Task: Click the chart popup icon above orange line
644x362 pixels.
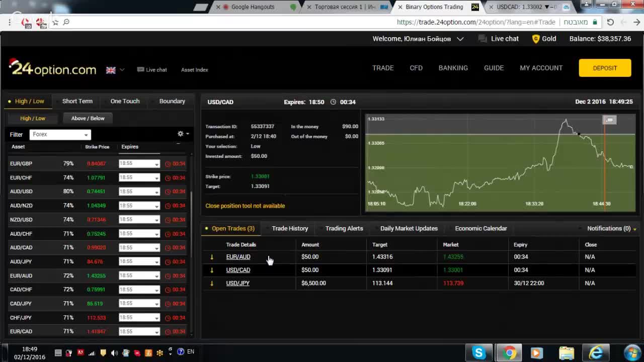Action: coord(609,120)
